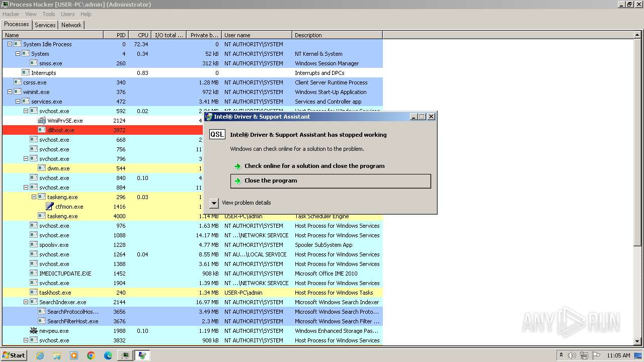Launch Windows Media Player from taskbar
The width and height of the screenshot is (644, 362).
coord(74,355)
